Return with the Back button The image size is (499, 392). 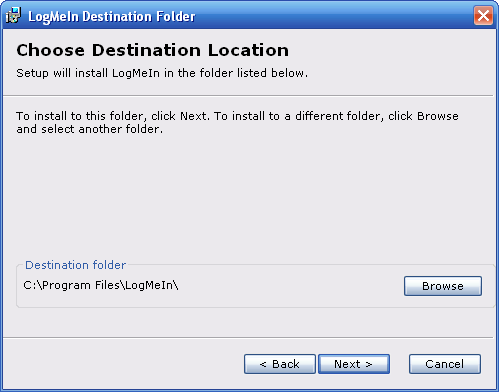coord(279,364)
